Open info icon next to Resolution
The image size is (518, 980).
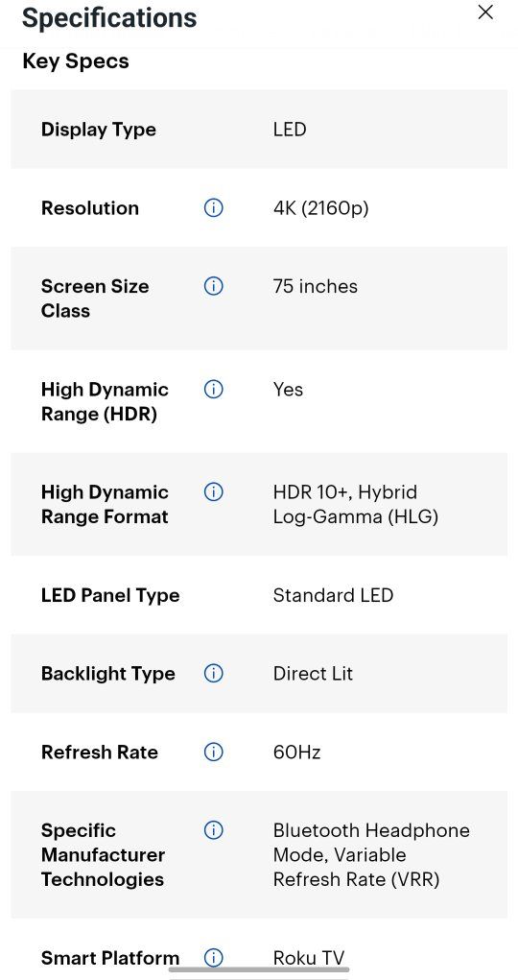214,207
